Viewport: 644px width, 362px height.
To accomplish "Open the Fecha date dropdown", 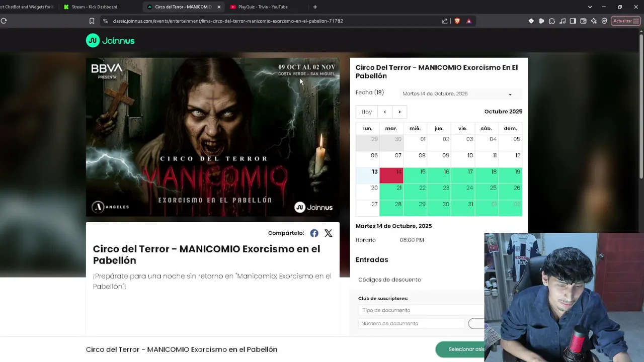I will click(461, 94).
